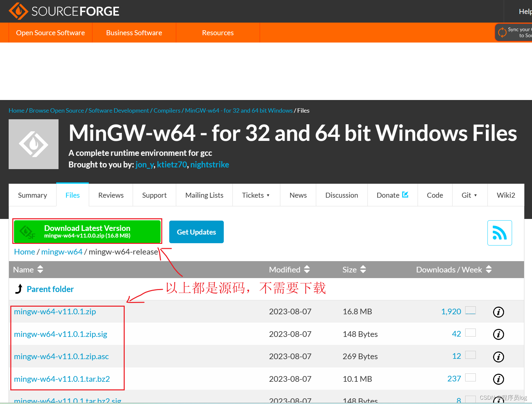Click the Donate external link icon
Screen dimensions: 532x404
pos(405,195)
